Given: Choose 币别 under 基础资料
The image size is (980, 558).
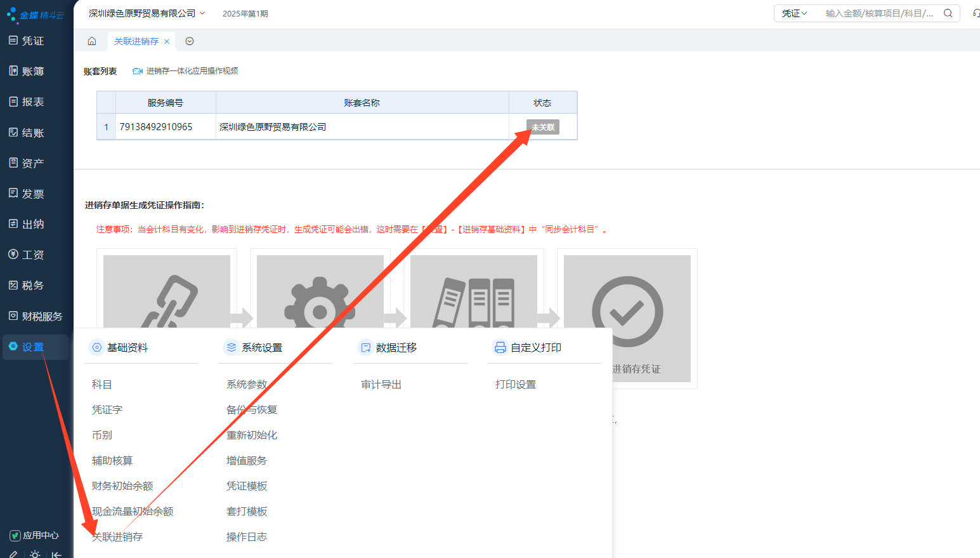Looking at the screenshot, I should [x=102, y=435].
